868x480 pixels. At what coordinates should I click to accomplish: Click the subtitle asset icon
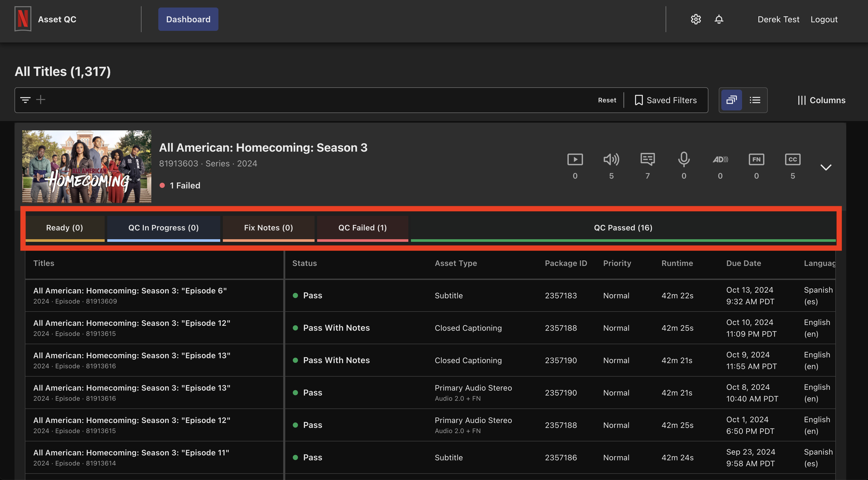click(647, 159)
